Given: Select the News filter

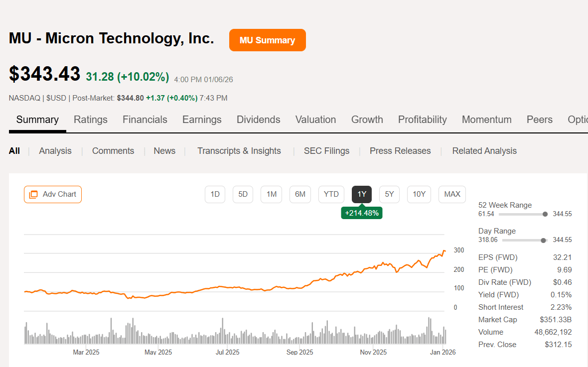Looking at the screenshot, I should click(x=164, y=150).
